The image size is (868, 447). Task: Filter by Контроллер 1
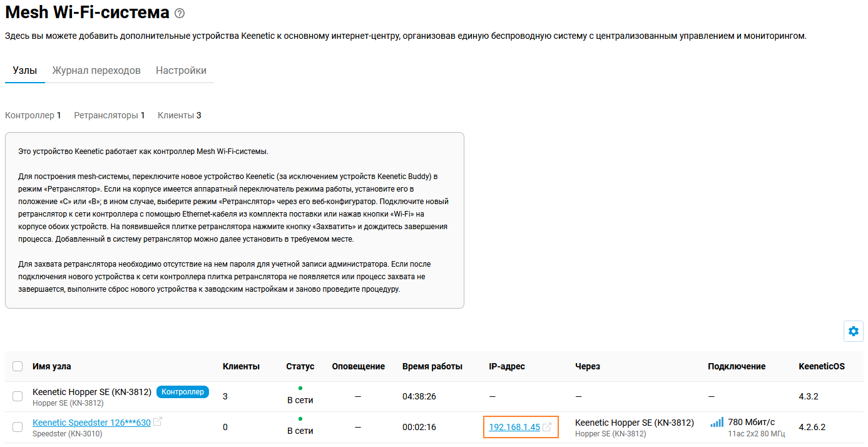(33, 115)
